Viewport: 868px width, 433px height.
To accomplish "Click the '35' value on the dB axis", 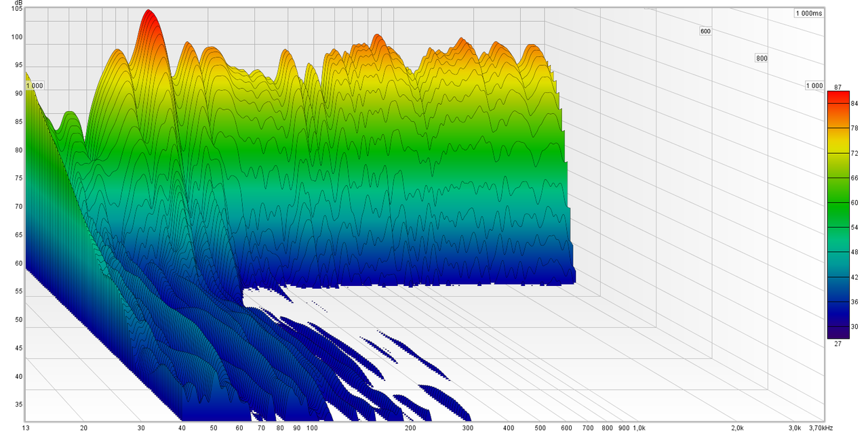I will coord(19,405).
